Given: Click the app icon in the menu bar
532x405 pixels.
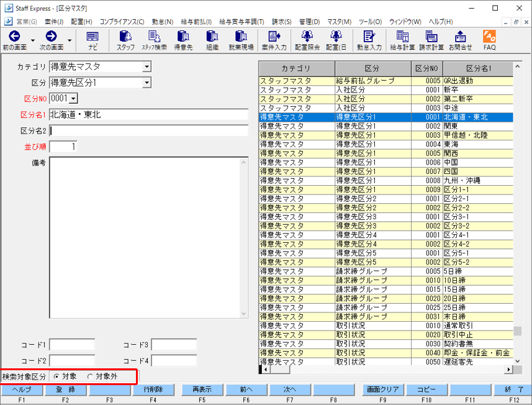Looking at the screenshot, I should [9, 21].
